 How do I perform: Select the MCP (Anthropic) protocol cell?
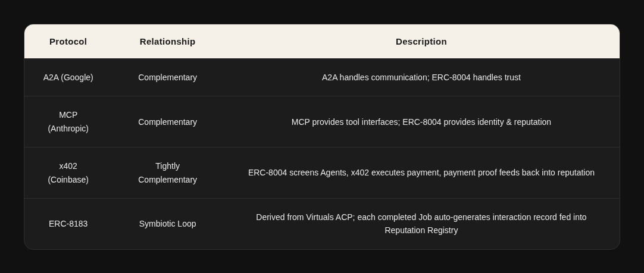[68, 122]
